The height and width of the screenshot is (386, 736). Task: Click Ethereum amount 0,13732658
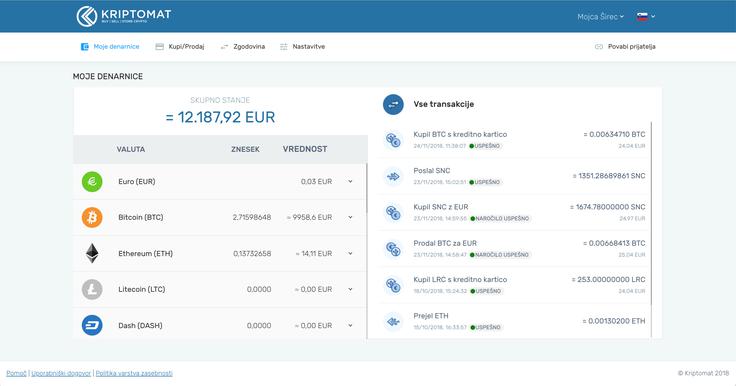pos(252,254)
